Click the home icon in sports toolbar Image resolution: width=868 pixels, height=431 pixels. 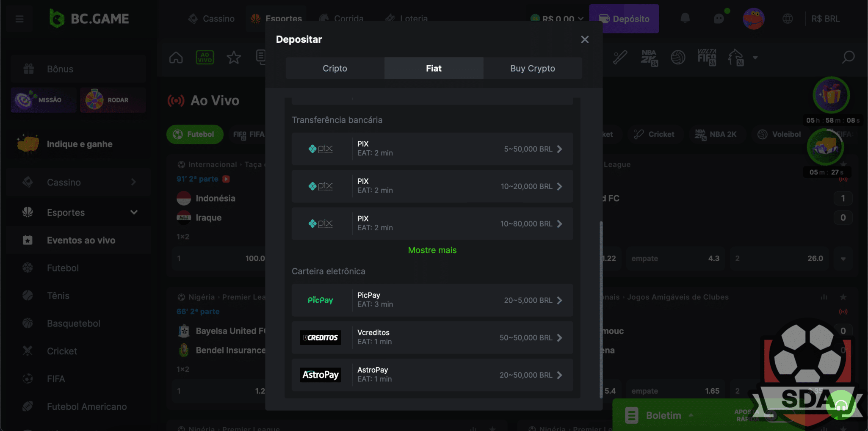tap(176, 57)
